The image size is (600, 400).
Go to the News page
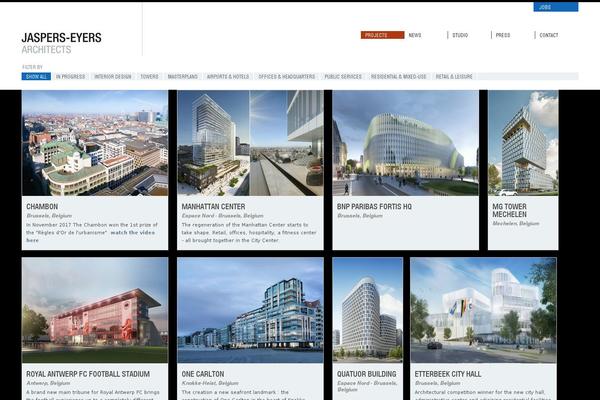click(415, 35)
